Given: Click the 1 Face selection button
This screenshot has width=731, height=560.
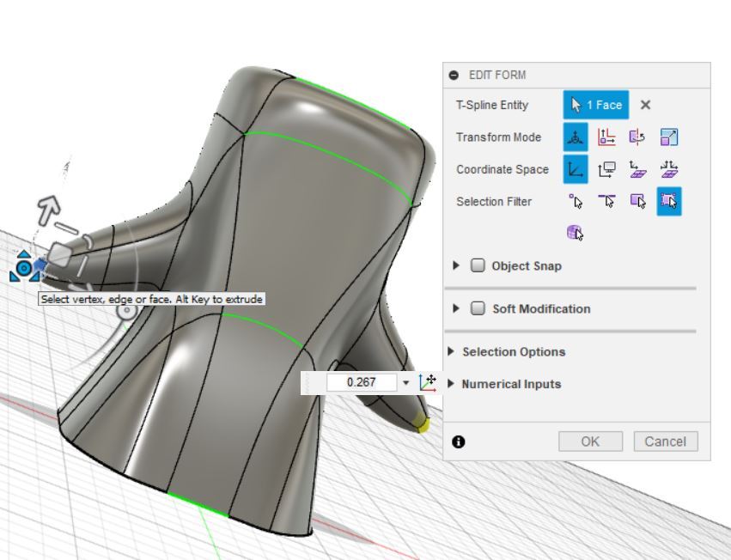Looking at the screenshot, I should [596, 105].
